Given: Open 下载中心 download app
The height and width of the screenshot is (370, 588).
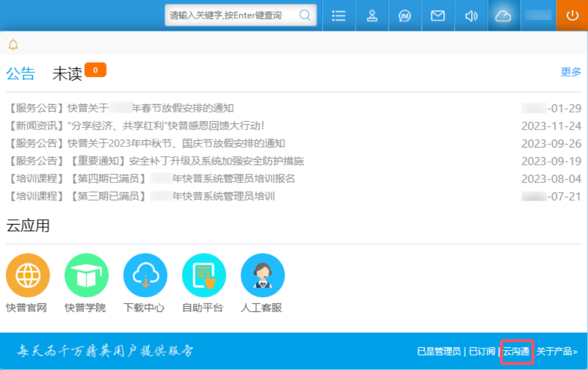Looking at the screenshot, I should (x=145, y=276).
